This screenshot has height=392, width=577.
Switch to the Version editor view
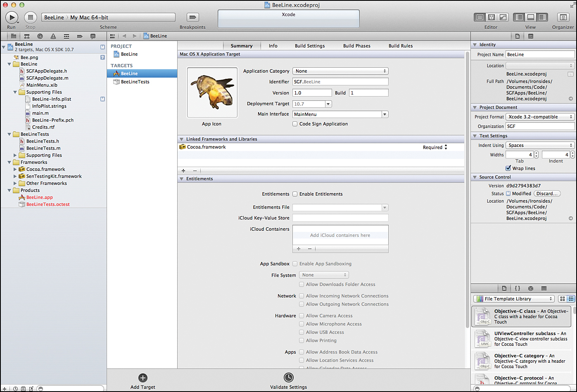pos(503,17)
